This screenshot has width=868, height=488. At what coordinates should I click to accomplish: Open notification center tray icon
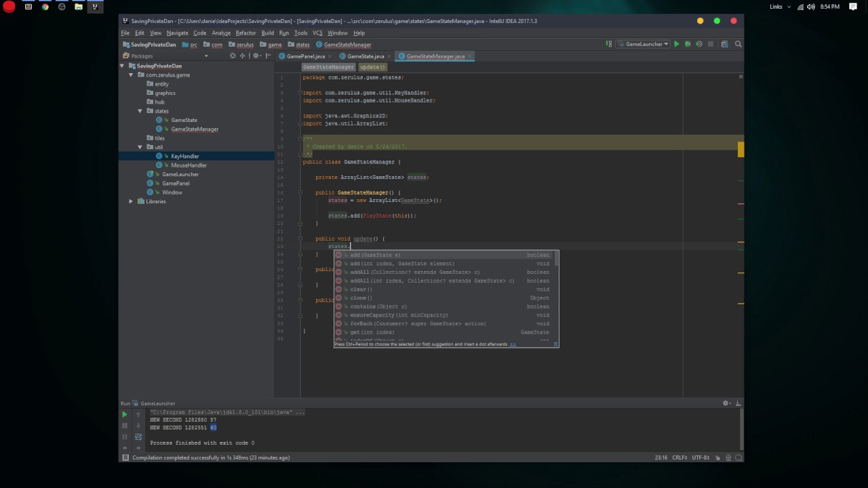coord(852,7)
